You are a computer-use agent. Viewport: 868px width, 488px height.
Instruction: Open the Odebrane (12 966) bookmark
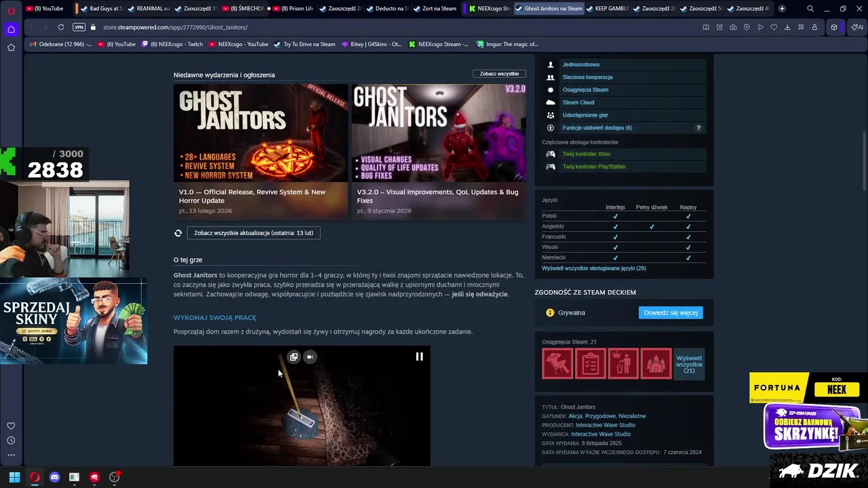[x=60, y=44]
